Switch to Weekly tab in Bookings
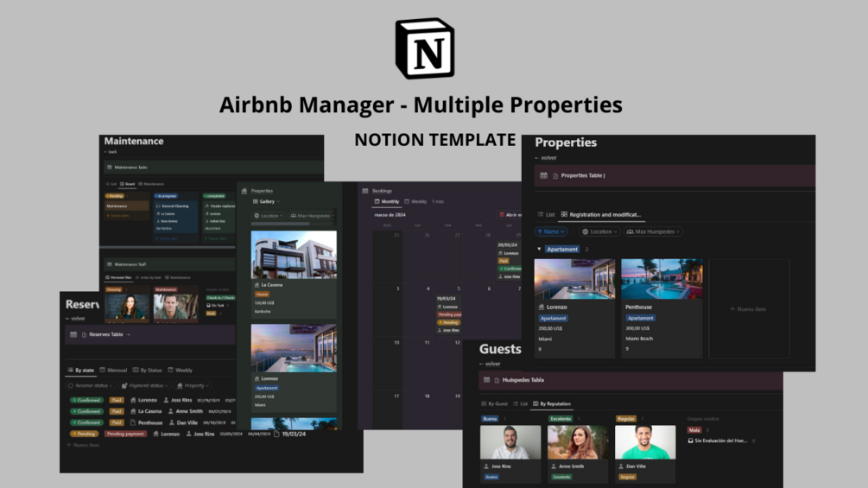The width and height of the screenshot is (868, 488). [415, 202]
